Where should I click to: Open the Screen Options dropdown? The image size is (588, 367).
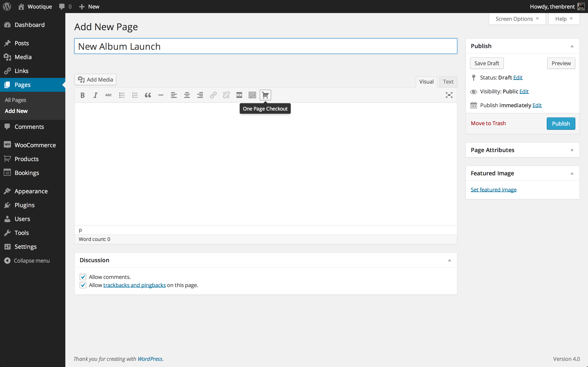pyautogui.click(x=517, y=19)
